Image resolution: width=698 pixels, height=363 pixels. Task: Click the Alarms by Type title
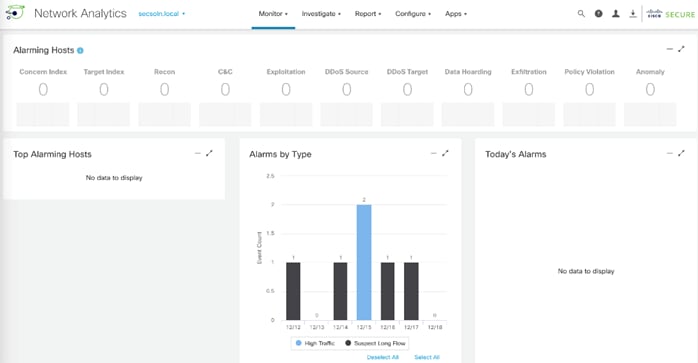pyautogui.click(x=280, y=154)
